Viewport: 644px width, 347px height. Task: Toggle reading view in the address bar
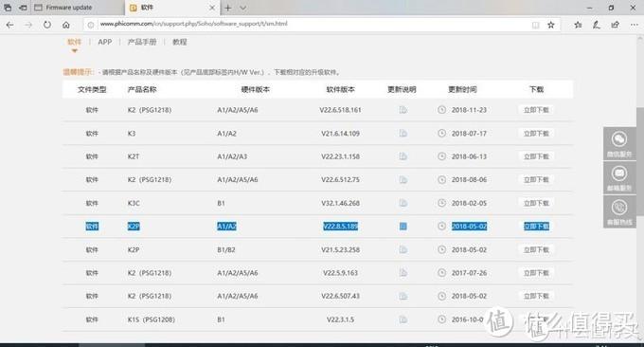536,25
